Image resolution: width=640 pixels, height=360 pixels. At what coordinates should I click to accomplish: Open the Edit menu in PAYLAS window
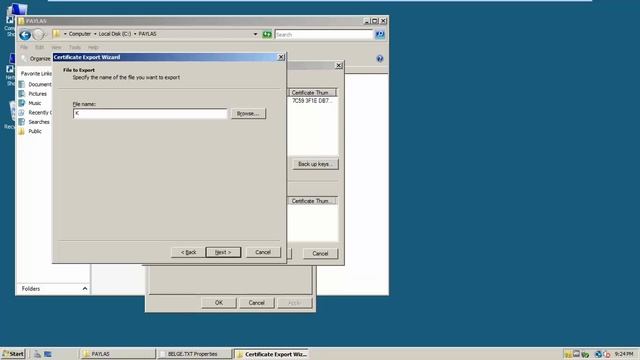39,47
